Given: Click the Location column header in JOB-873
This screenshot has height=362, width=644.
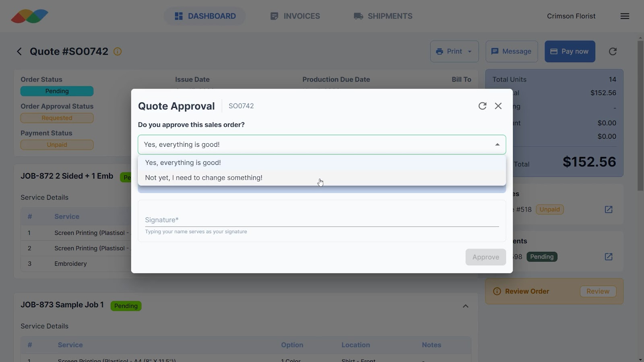Looking at the screenshot, I should pyautogui.click(x=355, y=345).
